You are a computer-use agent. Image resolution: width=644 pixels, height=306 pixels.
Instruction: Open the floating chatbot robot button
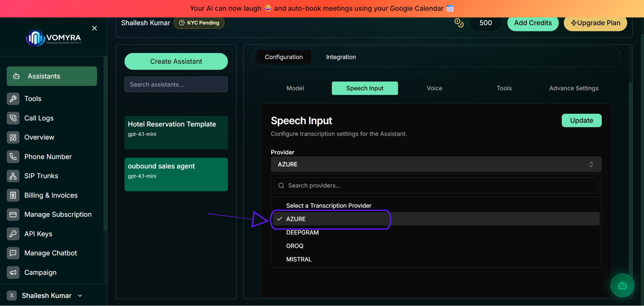[x=622, y=286]
